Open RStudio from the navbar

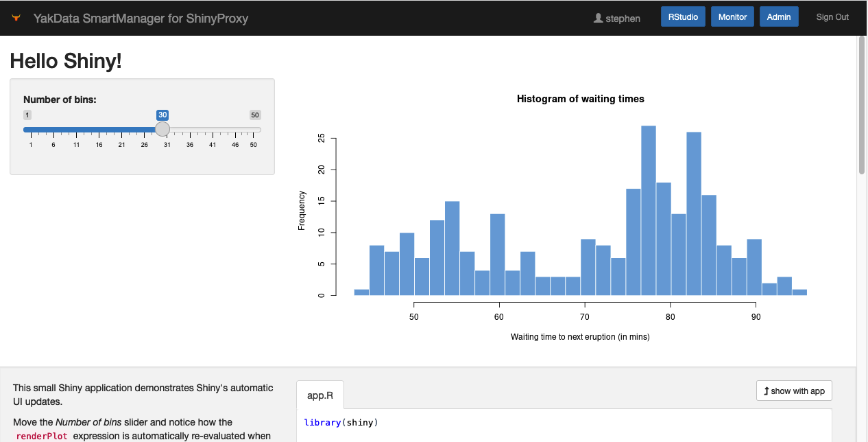click(x=682, y=16)
